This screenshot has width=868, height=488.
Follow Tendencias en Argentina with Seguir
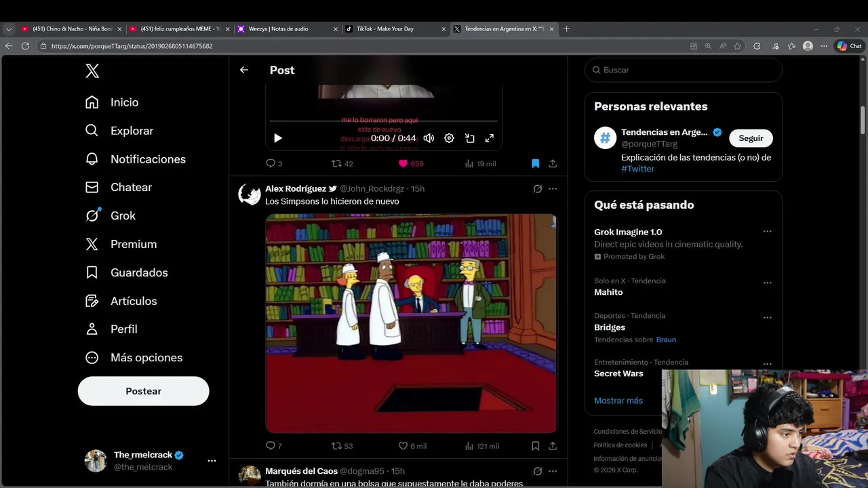coord(751,138)
